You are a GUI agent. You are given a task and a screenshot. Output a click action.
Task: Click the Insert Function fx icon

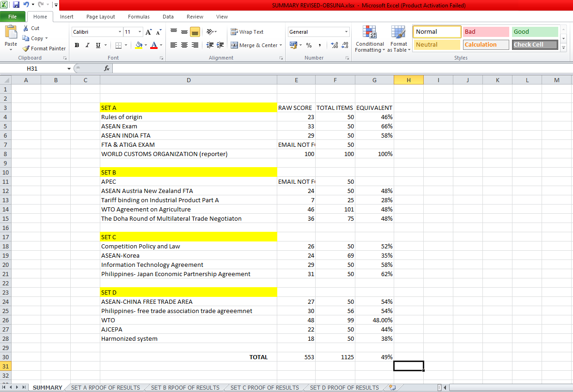106,68
